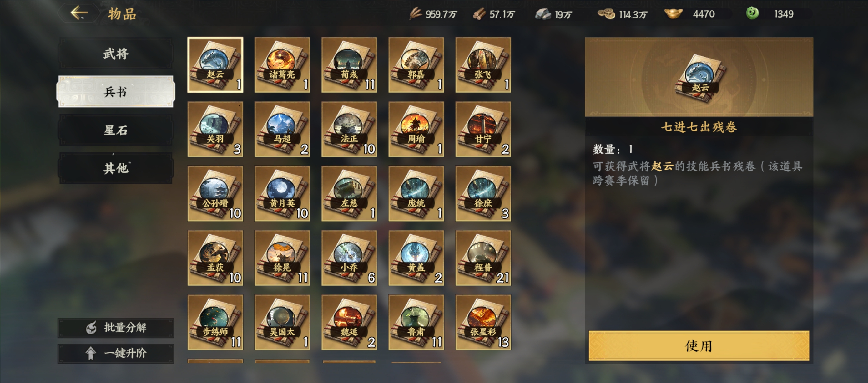This screenshot has height=383, width=868.
Task: Go back using the arrow icon
Action: pos(79,13)
